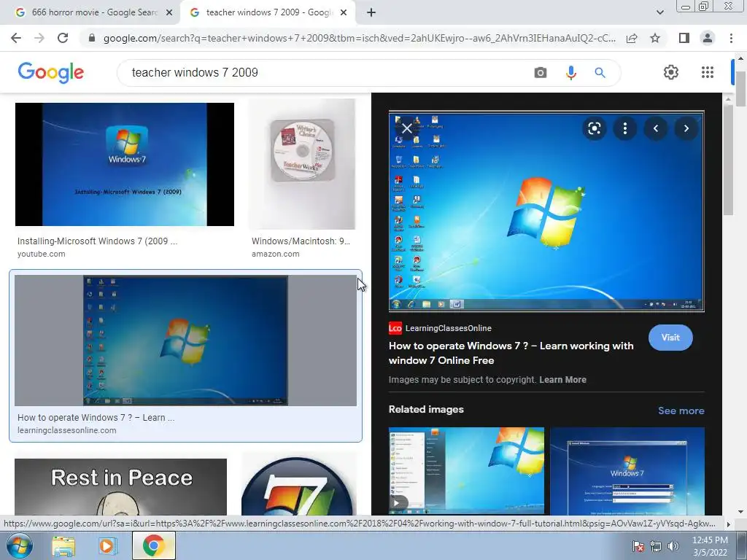Click the Google logo
This screenshot has height=560, width=747.
51,72
